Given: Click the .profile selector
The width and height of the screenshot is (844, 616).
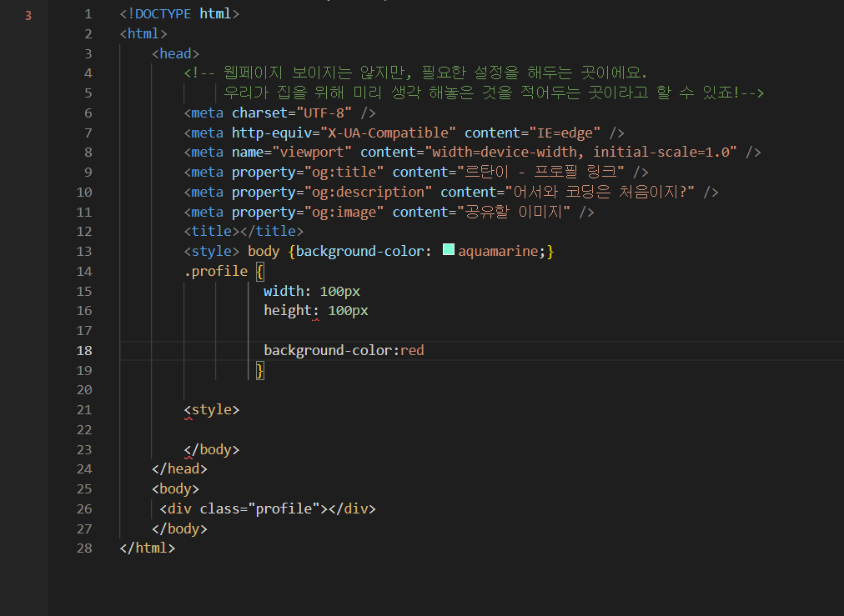Looking at the screenshot, I should click(216, 271).
